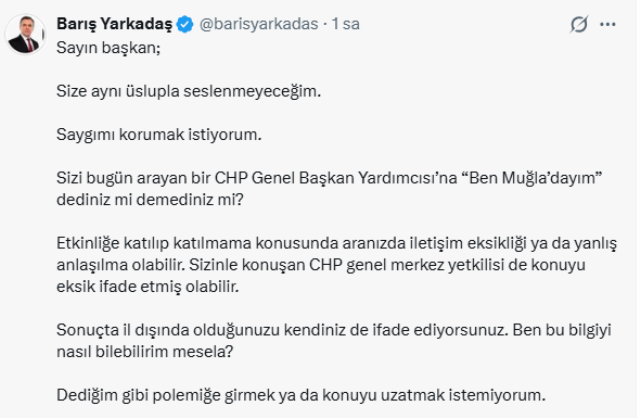Click the 'nasıl bilebilirim mesela?' line

[x=145, y=351]
